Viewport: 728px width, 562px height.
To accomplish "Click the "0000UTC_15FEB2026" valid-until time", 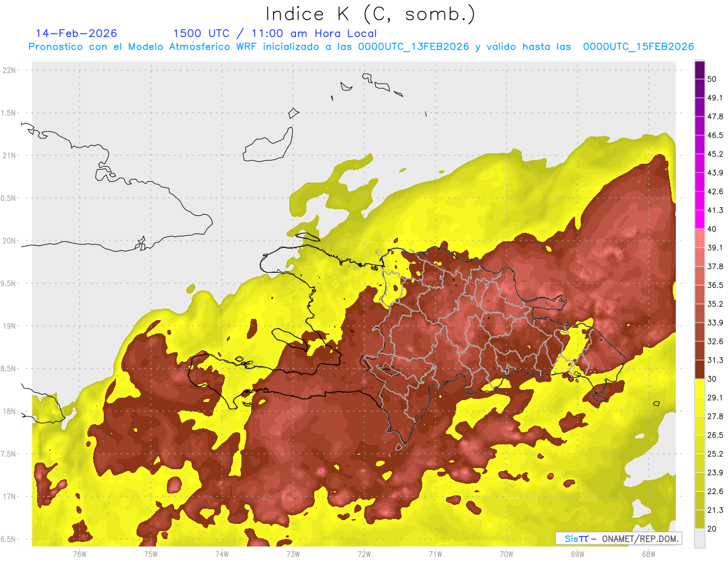I will point(639,47).
